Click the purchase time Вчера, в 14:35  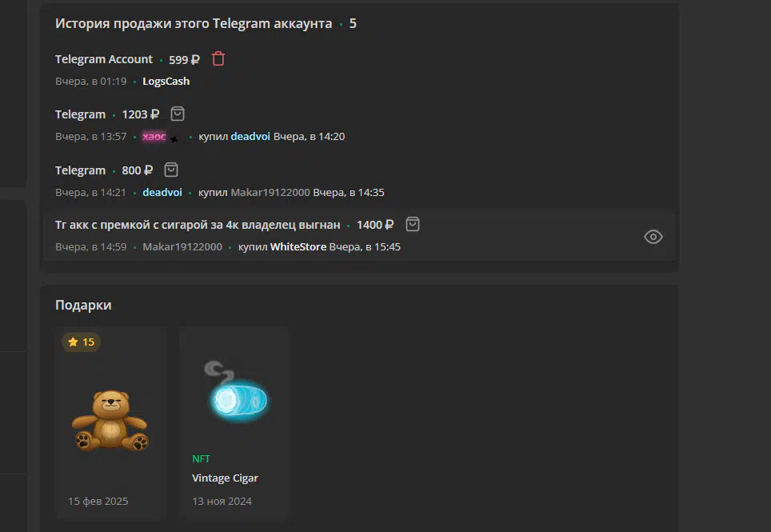pyautogui.click(x=349, y=192)
